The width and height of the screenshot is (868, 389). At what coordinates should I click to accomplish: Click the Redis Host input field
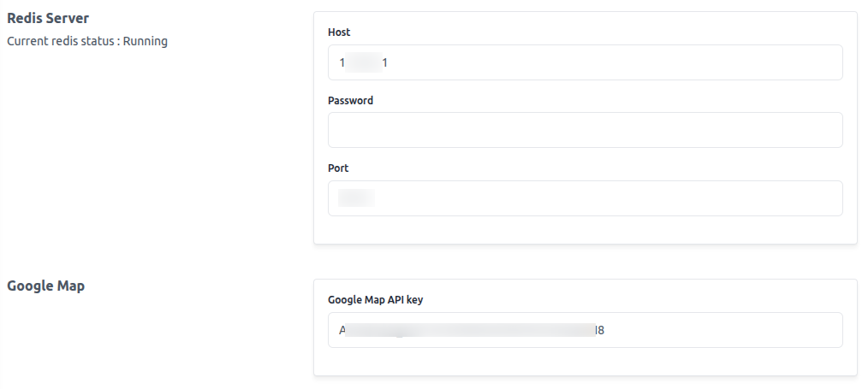pos(586,62)
